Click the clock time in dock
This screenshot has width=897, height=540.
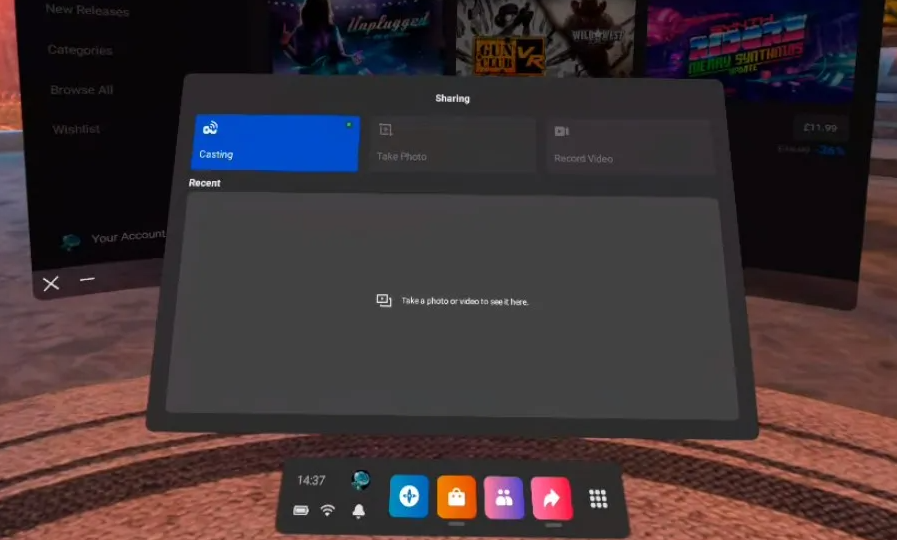pos(311,481)
